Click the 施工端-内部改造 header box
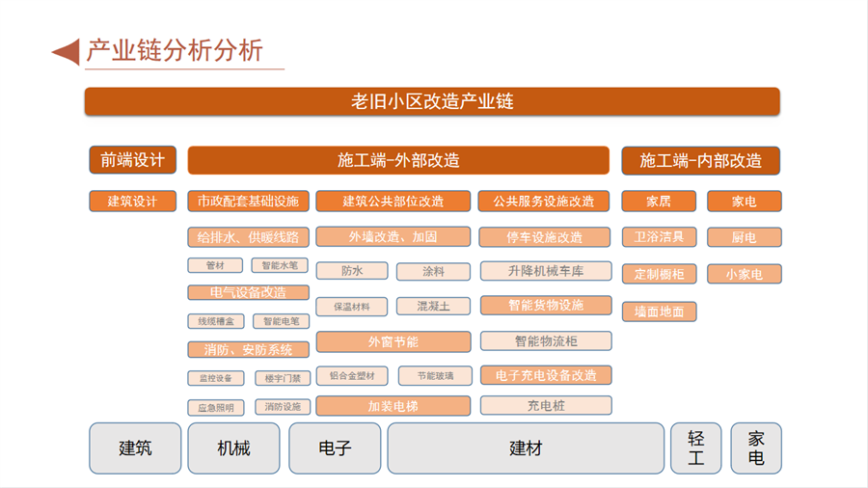The width and height of the screenshot is (868, 488). pos(701,160)
